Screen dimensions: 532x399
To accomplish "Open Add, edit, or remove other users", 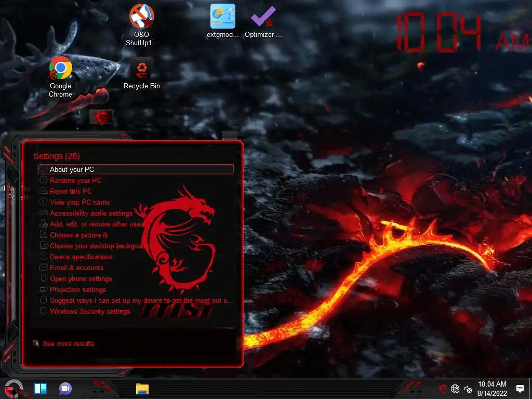I will [136, 224].
